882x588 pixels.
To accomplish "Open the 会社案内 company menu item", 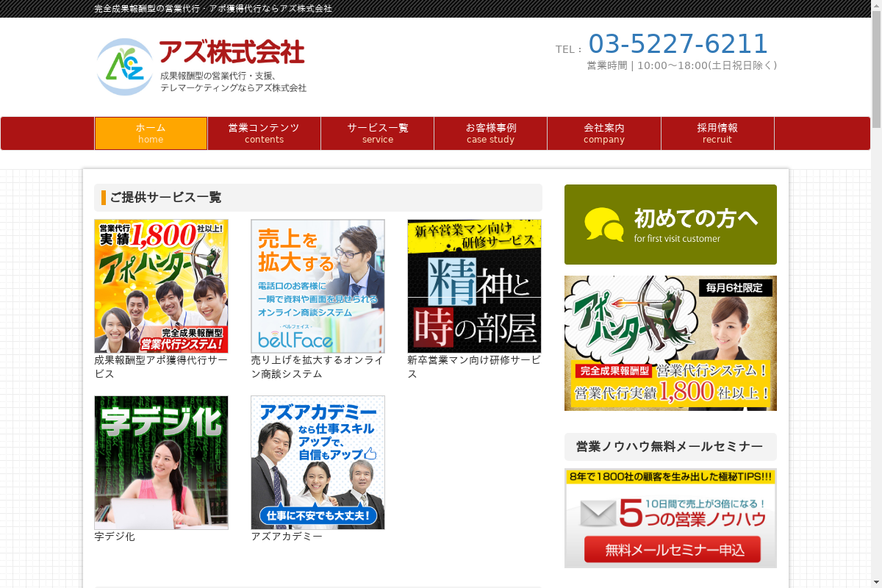I will (x=604, y=133).
